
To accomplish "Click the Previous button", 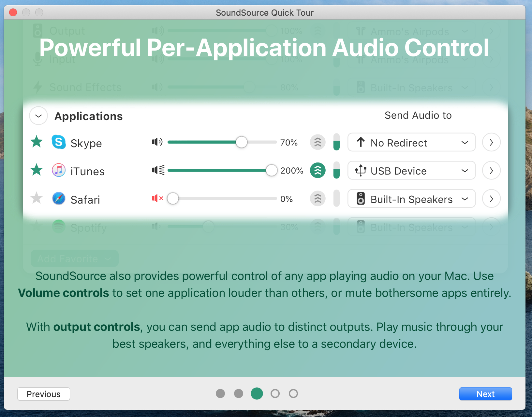I will (x=44, y=394).
